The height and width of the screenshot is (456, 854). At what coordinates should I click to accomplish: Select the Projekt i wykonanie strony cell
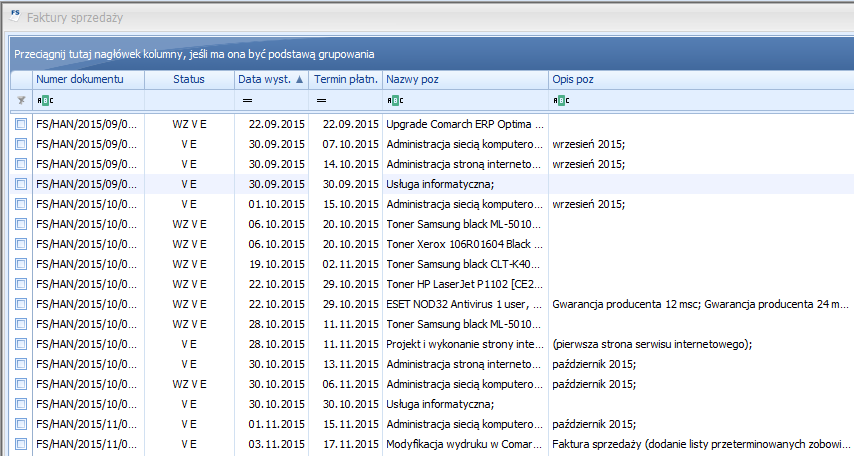pos(465,344)
